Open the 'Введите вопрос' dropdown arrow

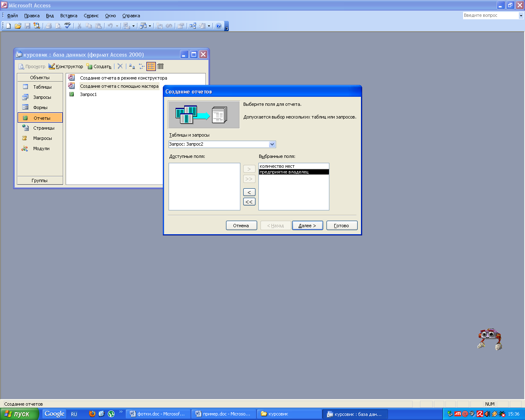521,16
